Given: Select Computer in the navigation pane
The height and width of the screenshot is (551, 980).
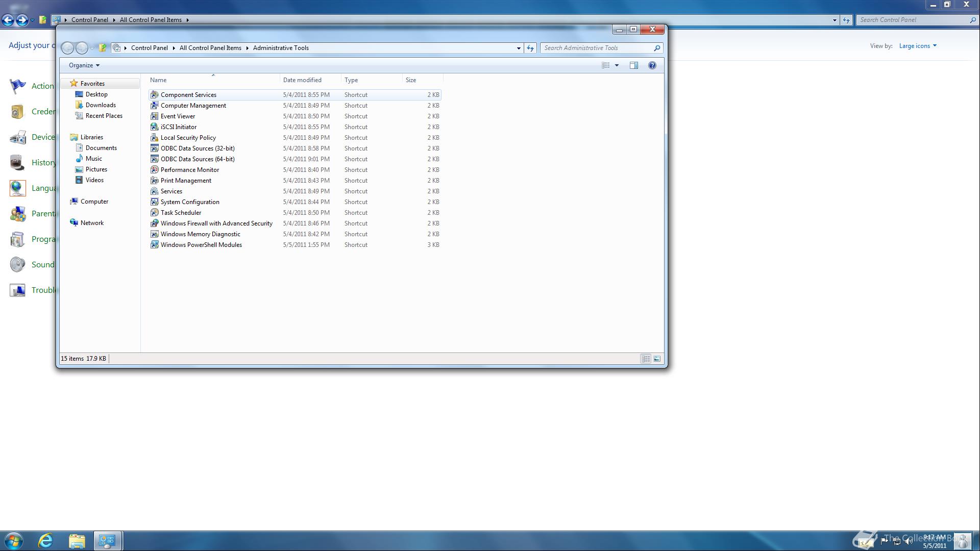Looking at the screenshot, I should 94,202.
